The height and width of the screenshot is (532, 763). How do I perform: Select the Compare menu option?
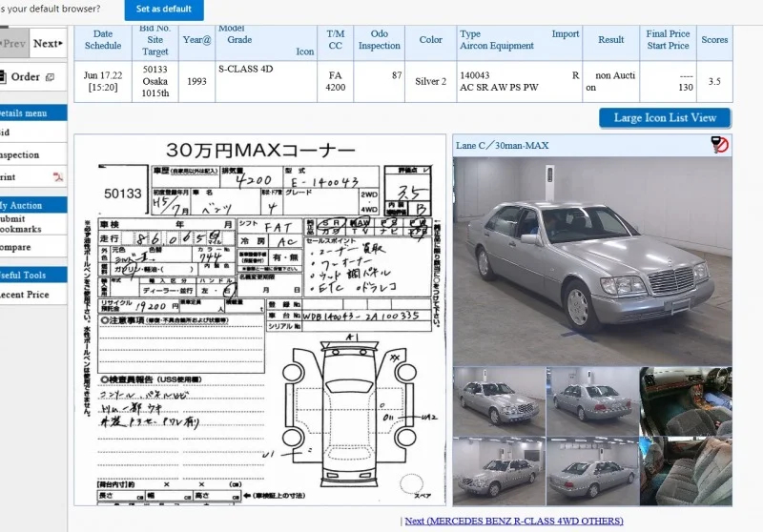click(x=15, y=247)
